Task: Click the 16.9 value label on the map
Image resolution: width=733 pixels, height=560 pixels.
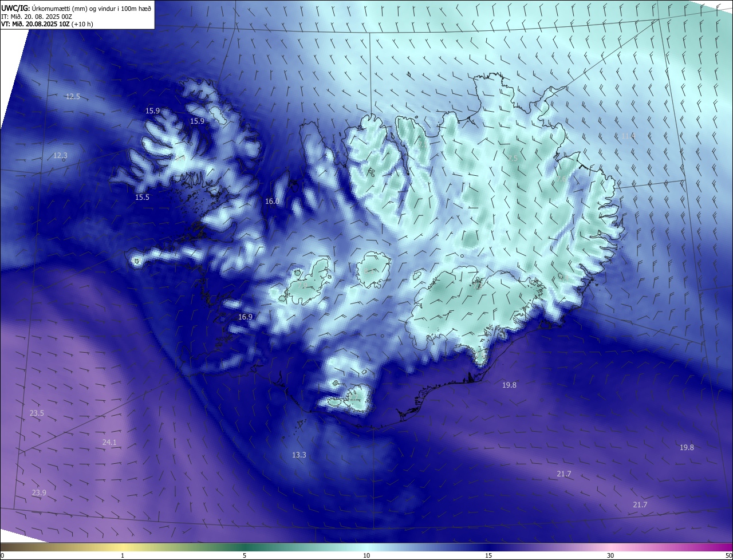Action: pyautogui.click(x=245, y=317)
